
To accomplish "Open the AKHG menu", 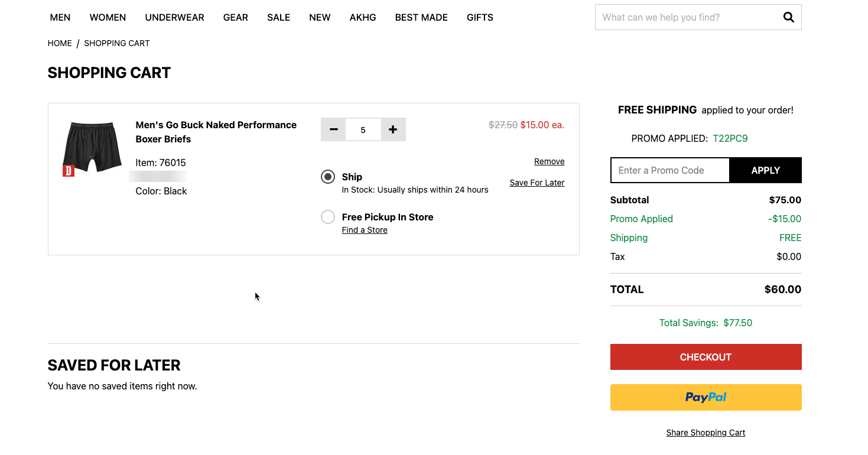I will pos(363,17).
